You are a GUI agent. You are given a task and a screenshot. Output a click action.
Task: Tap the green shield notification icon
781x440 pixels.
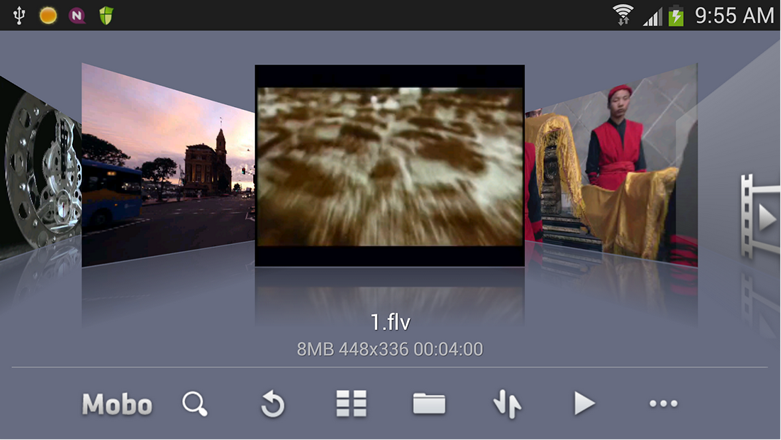(x=106, y=15)
